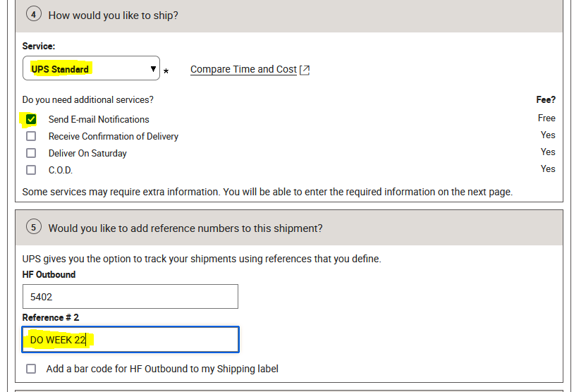
Task: Click the Service dropdown arrow
Action: pyautogui.click(x=153, y=69)
